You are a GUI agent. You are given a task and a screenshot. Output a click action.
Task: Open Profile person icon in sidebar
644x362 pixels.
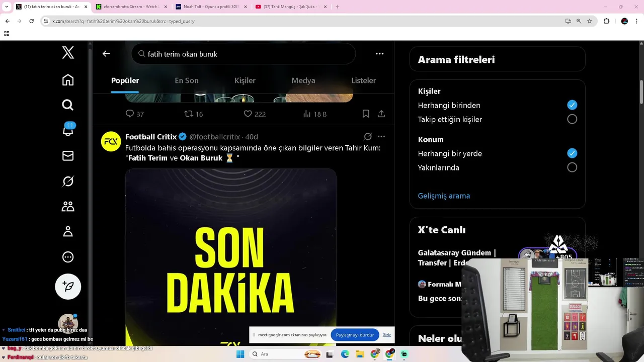coord(68,231)
